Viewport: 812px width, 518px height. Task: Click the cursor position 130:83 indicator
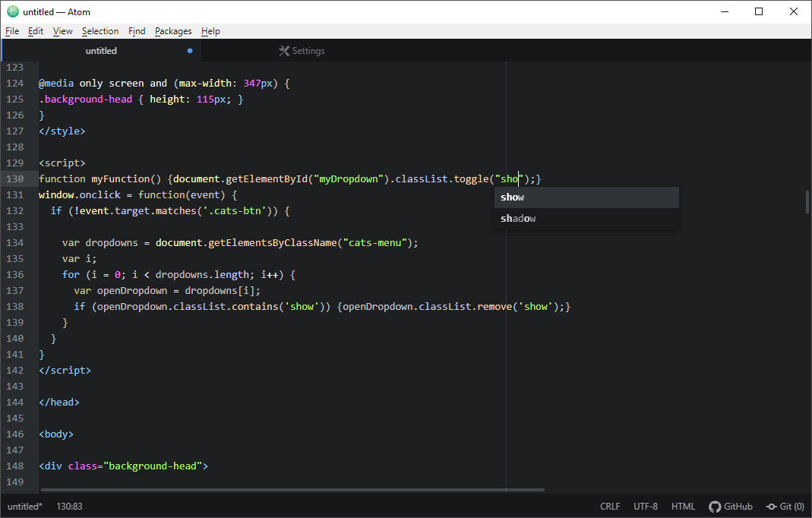(69, 507)
